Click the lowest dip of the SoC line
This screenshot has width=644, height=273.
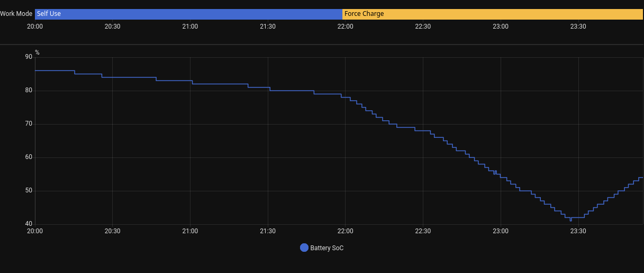(570, 220)
